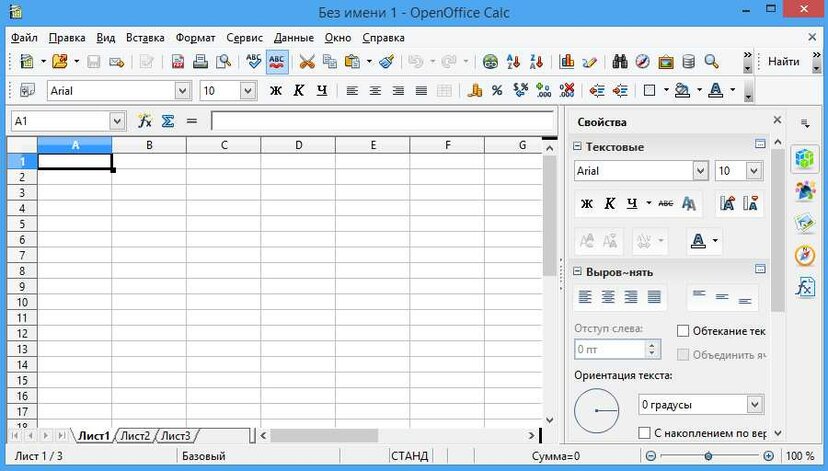
Task: Click the formula input line
Action: [382, 121]
